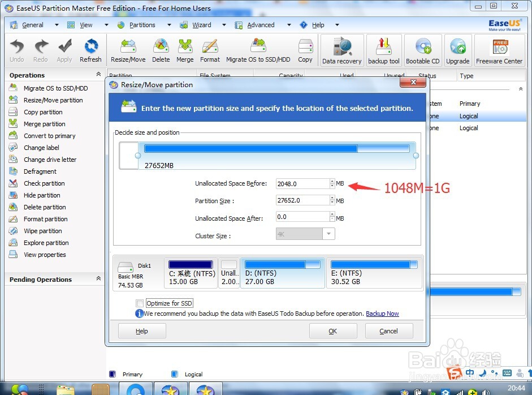532x395 pixels.
Task: Select the C: 15.00 GB partition block
Action: pos(191,273)
